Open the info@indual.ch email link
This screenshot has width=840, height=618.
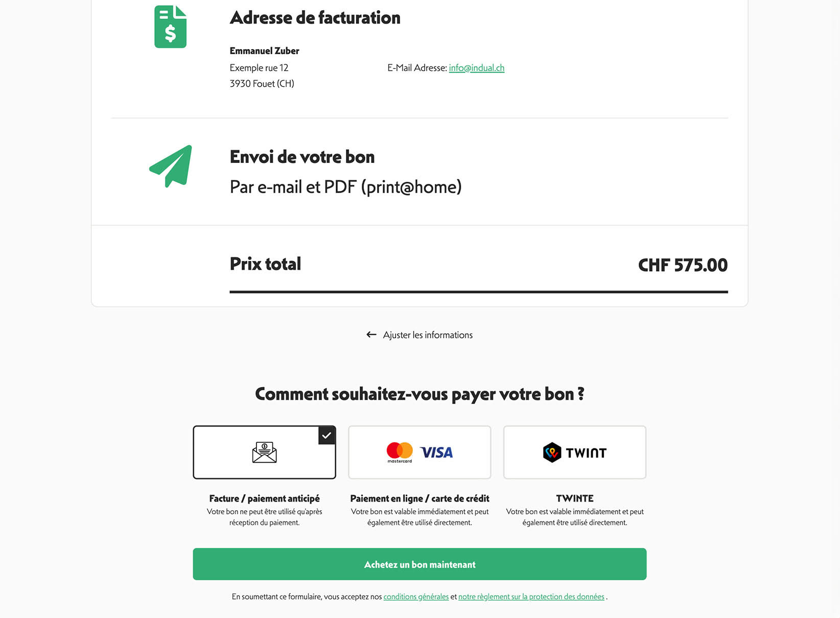point(476,68)
